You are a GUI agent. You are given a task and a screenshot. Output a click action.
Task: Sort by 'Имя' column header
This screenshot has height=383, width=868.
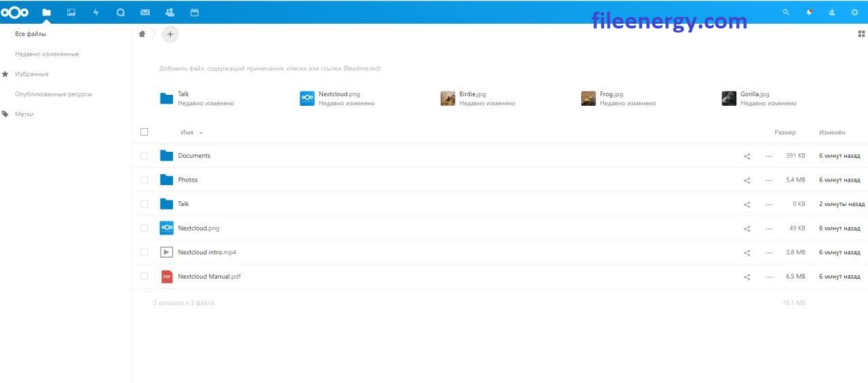click(187, 133)
